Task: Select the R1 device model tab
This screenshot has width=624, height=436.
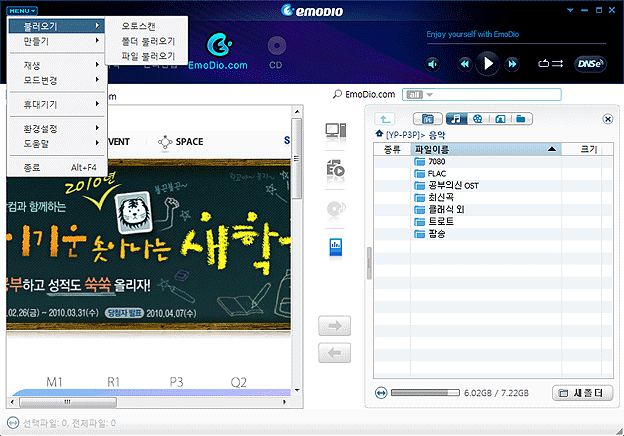Action: 113,382
